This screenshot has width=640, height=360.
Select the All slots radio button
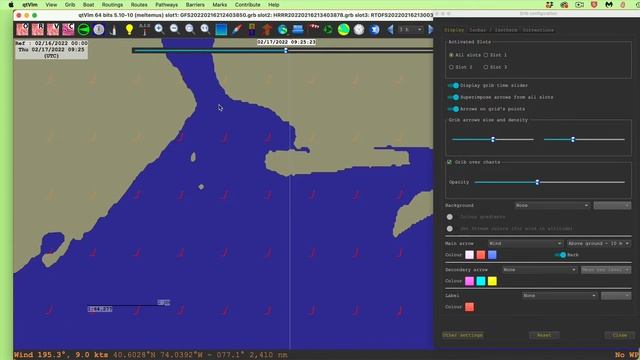(x=451, y=55)
